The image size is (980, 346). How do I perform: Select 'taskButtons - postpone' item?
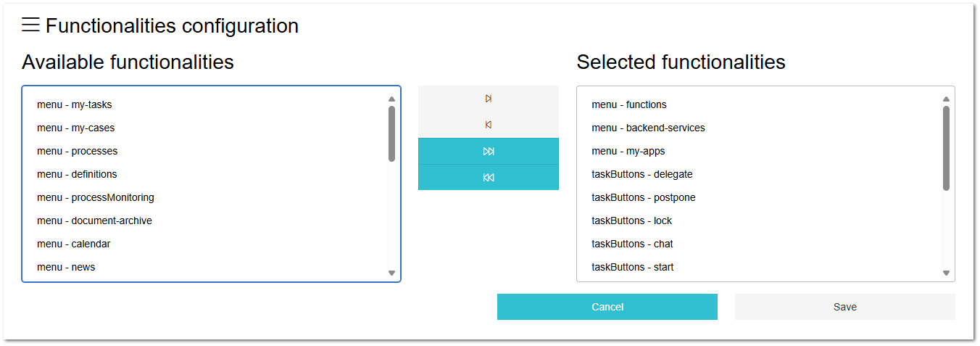(x=760, y=197)
